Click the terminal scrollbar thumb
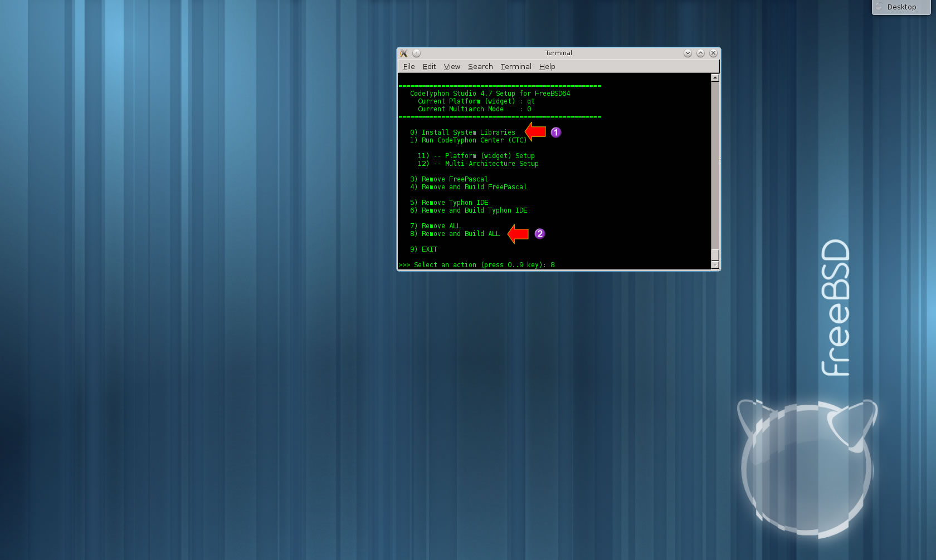The image size is (936, 560). (x=715, y=255)
